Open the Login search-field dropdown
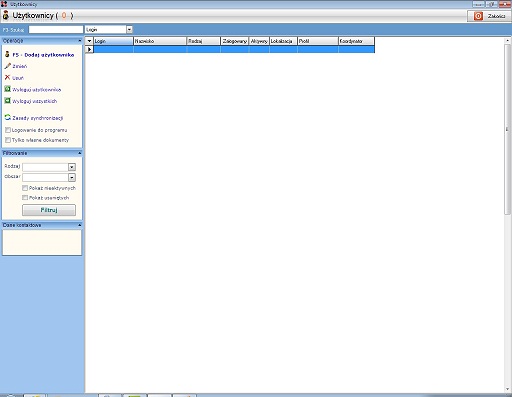 pos(129,30)
